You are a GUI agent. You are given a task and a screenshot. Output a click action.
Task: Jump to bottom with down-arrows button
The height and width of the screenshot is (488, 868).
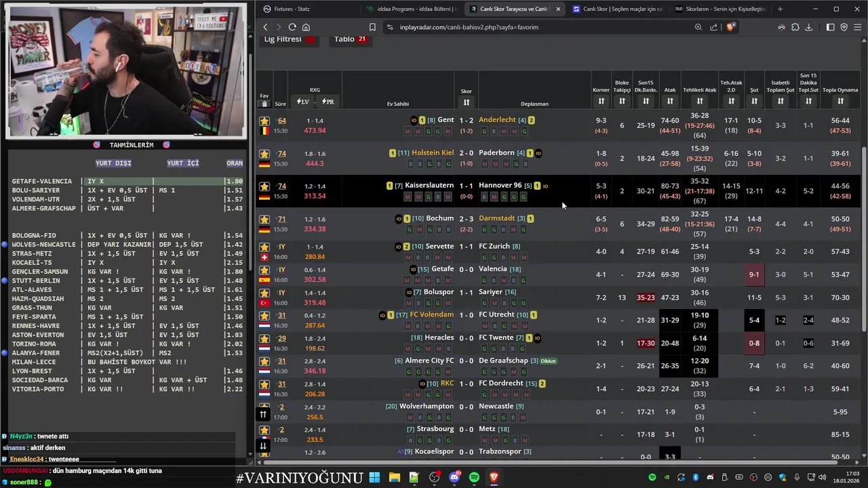coord(263,445)
